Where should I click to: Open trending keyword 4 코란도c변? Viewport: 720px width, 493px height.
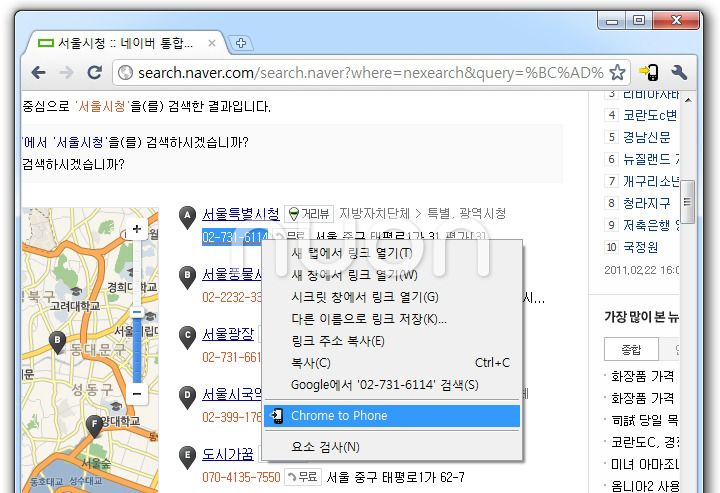coord(650,115)
